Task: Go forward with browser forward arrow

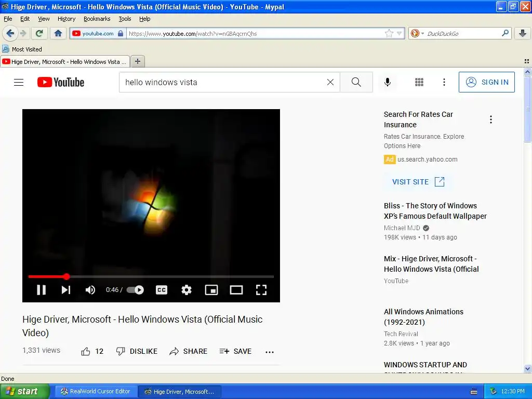Action: click(x=23, y=33)
